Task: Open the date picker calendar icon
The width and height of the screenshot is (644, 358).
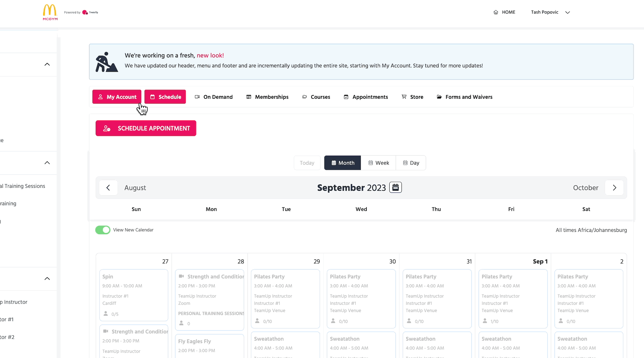Action: pyautogui.click(x=395, y=187)
